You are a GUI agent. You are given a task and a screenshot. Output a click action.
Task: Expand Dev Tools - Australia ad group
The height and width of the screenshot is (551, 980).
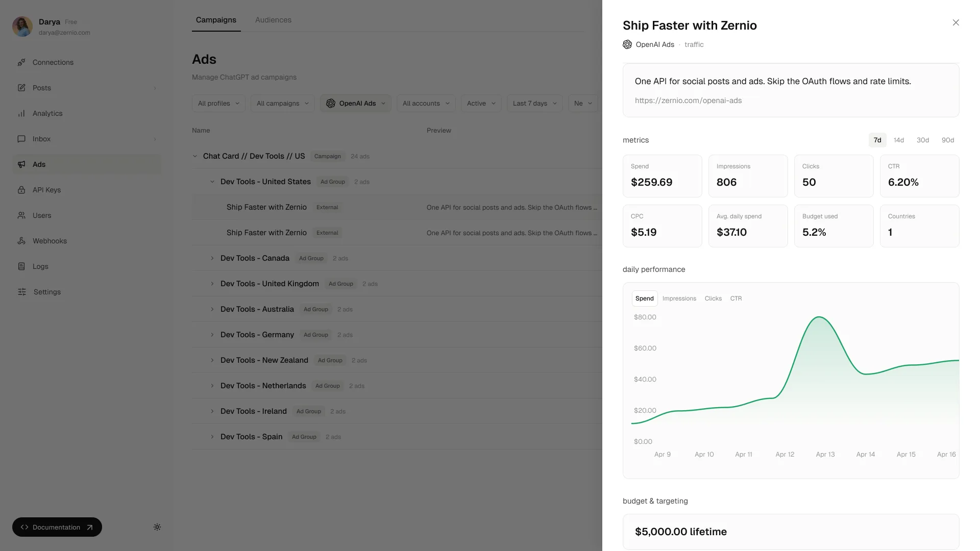click(212, 309)
